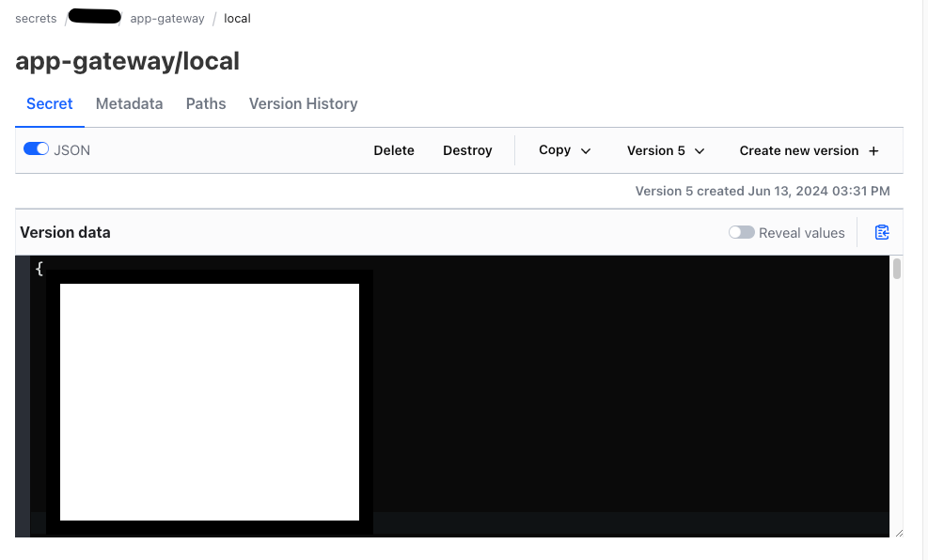Open the Copy dropdown menu

point(565,150)
